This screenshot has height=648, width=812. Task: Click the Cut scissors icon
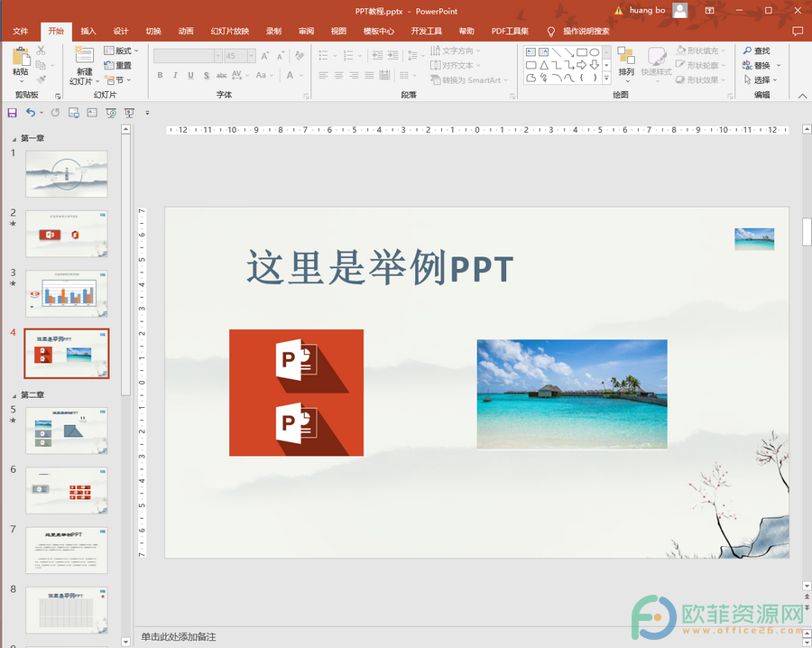click(41, 51)
